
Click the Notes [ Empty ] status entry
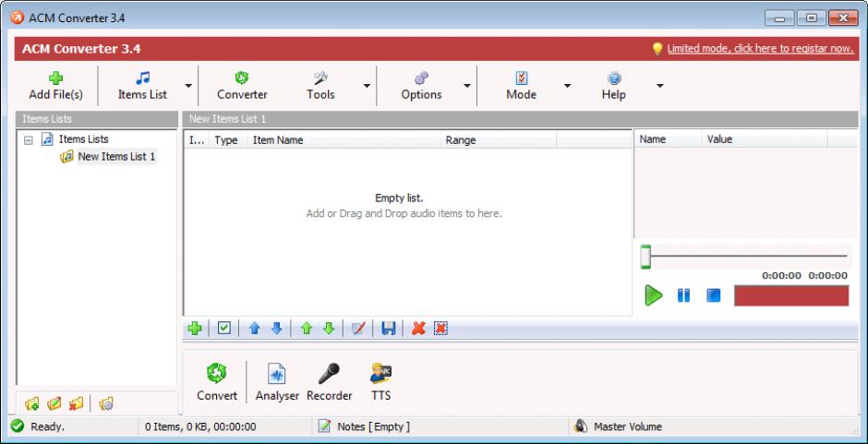tap(374, 426)
